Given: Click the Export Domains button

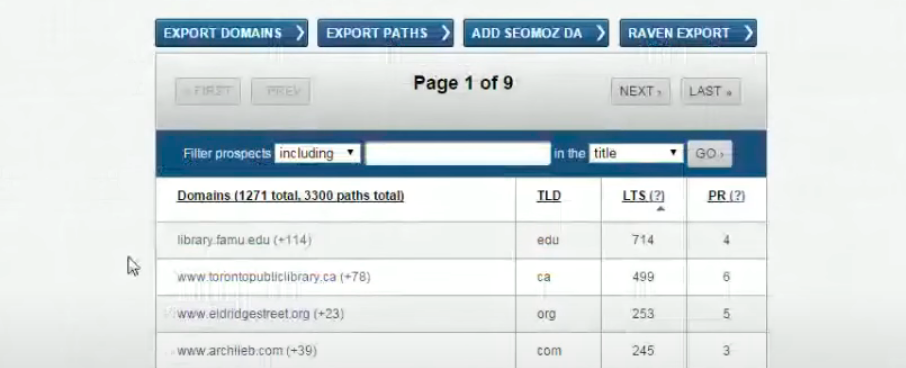Looking at the screenshot, I should (231, 33).
